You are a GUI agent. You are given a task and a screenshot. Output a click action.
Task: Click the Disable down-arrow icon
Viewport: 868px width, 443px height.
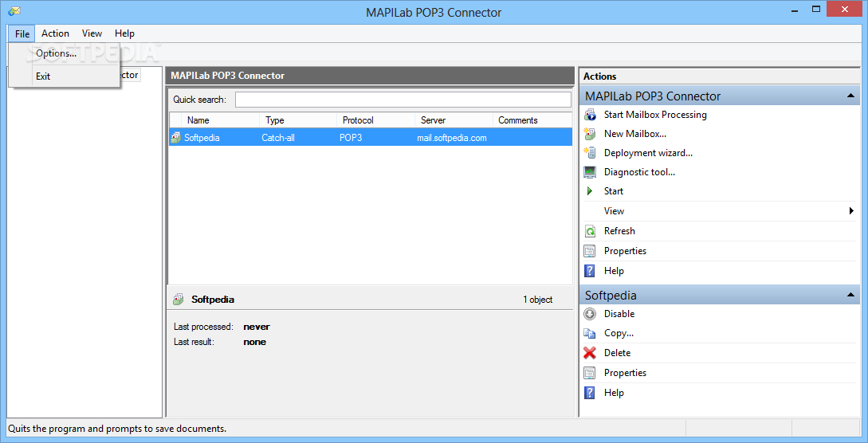click(590, 314)
